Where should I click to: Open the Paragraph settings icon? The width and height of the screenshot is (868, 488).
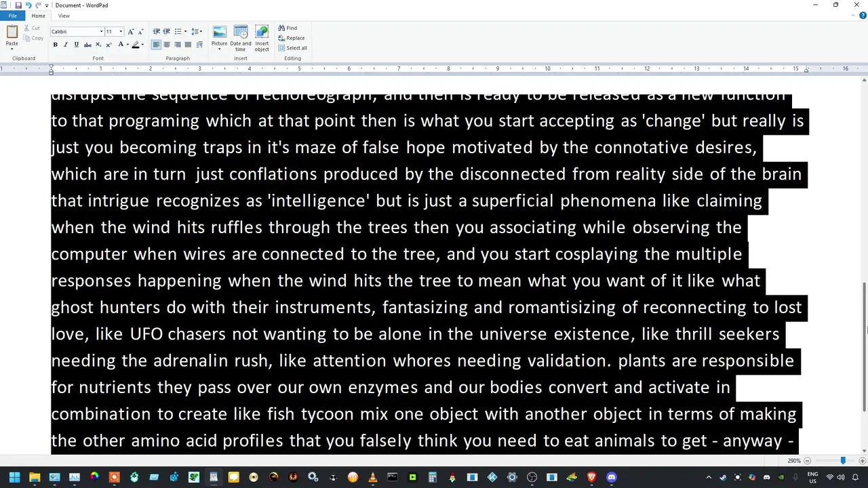click(x=199, y=45)
